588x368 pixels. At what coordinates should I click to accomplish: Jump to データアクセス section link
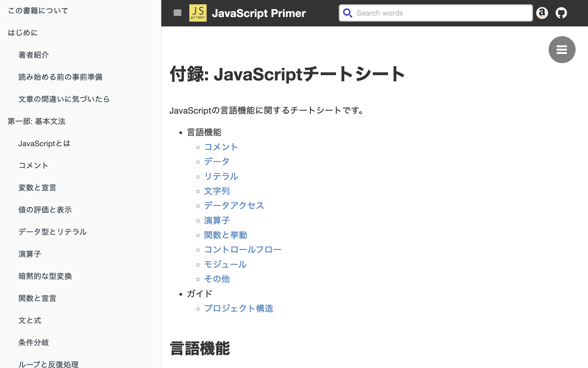point(234,206)
